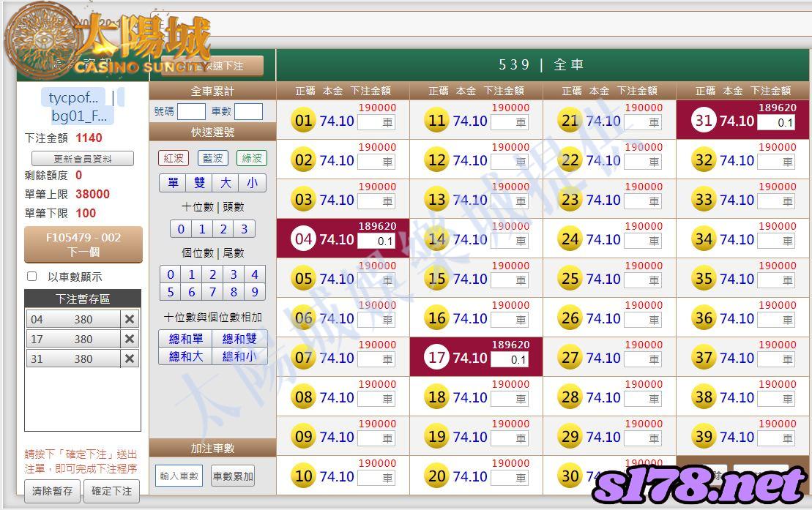Click the 車數累加 button
The width and height of the screenshot is (812, 510).
(x=233, y=476)
